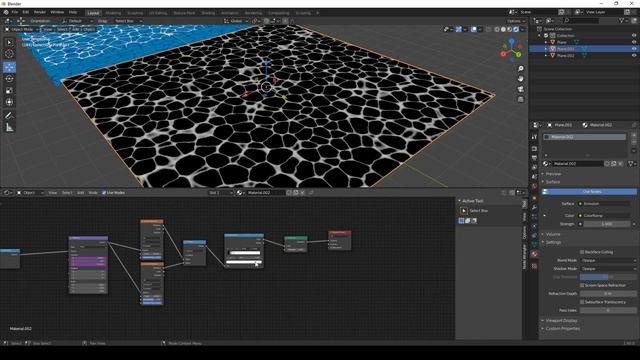Hide Plane.002 via its eye icon
This screenshot has height=360, width=640.
point(634,55)
